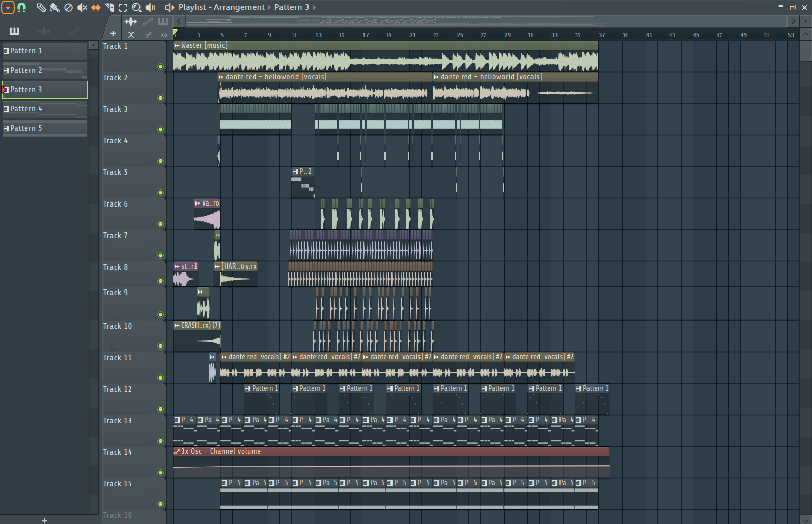
Task: Click the horizontal arrows icon above Track 1
Action: pos(164,35)
